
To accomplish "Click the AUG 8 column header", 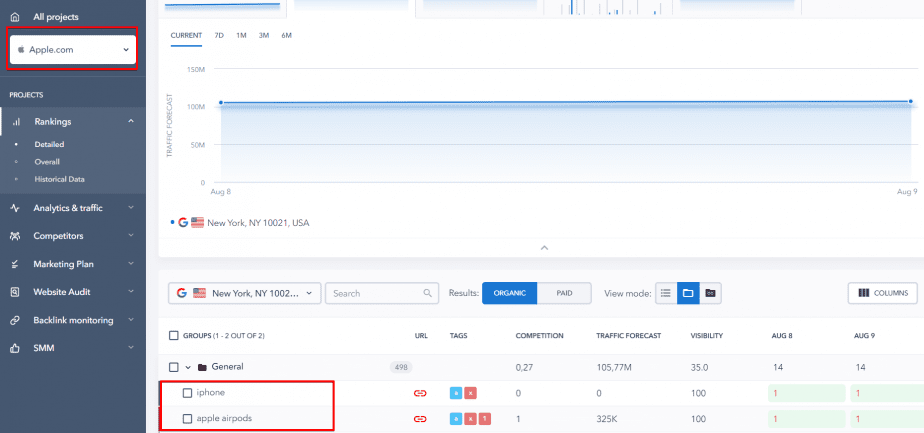I will [783, 336].
